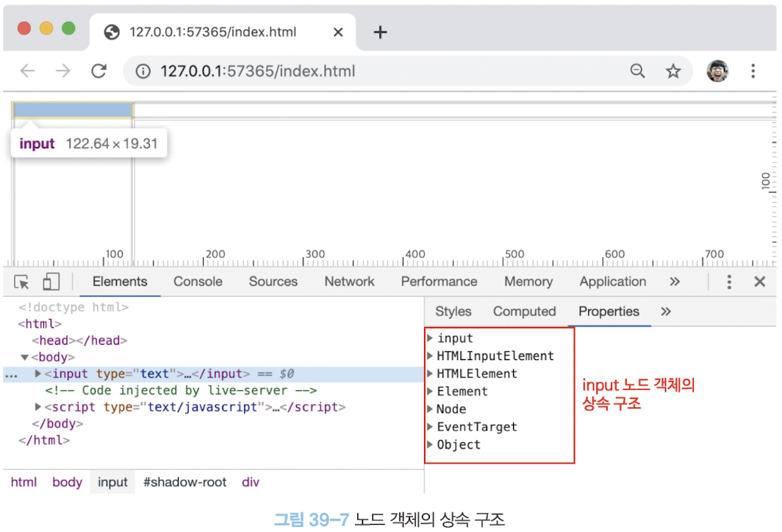Select the <head></head> node

pyautogui.click(x=80, y=340)
